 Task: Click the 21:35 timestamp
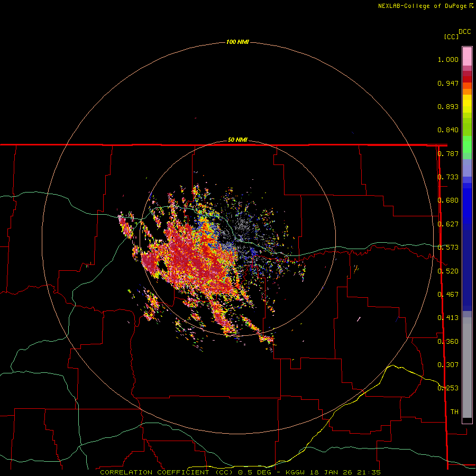click(x=369, y=472)
